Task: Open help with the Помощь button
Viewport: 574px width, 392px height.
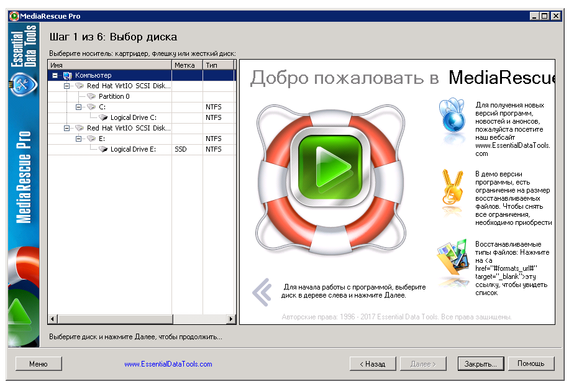Action: (531, 364)
